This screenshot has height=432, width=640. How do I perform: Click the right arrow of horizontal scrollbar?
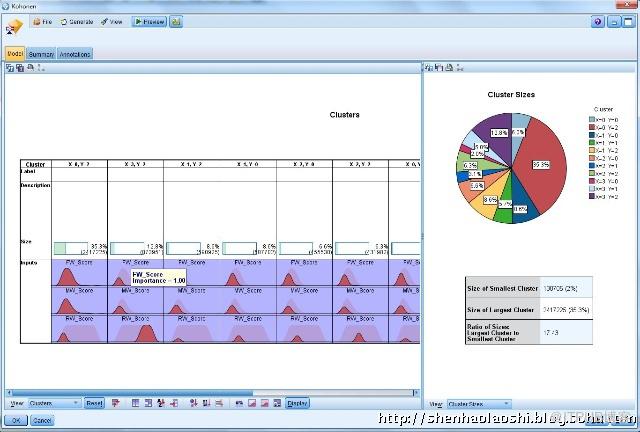(416, 393)
